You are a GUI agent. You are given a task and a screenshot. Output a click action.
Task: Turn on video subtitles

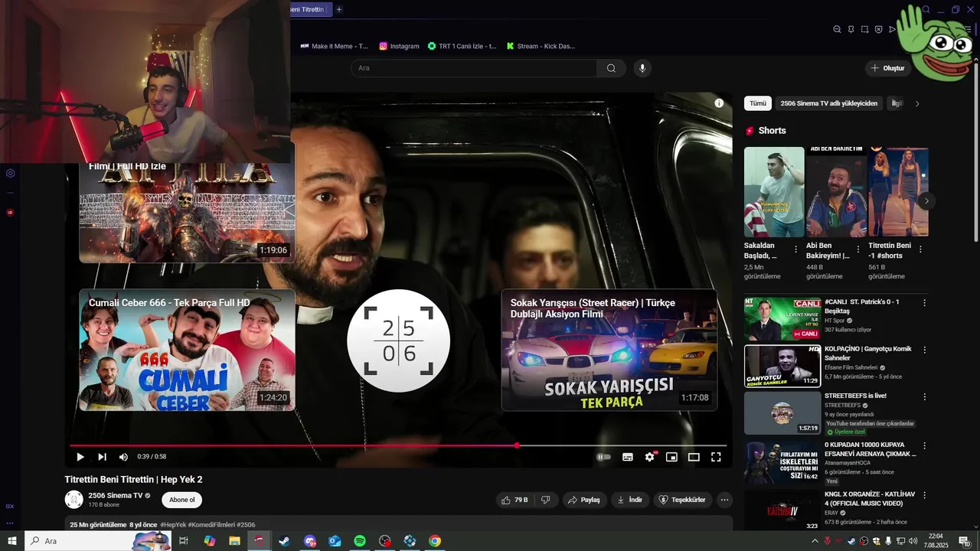point(628,457)
